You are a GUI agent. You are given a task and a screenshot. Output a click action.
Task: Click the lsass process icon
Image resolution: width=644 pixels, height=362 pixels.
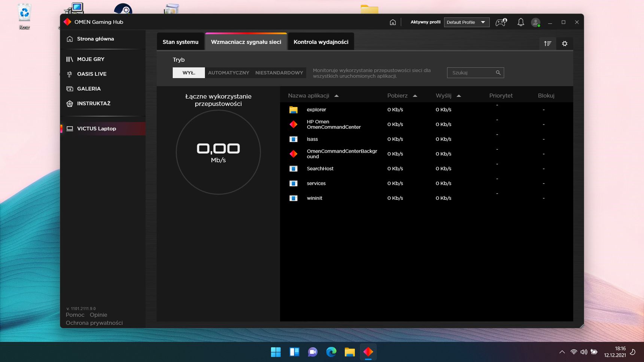[294, 139]
